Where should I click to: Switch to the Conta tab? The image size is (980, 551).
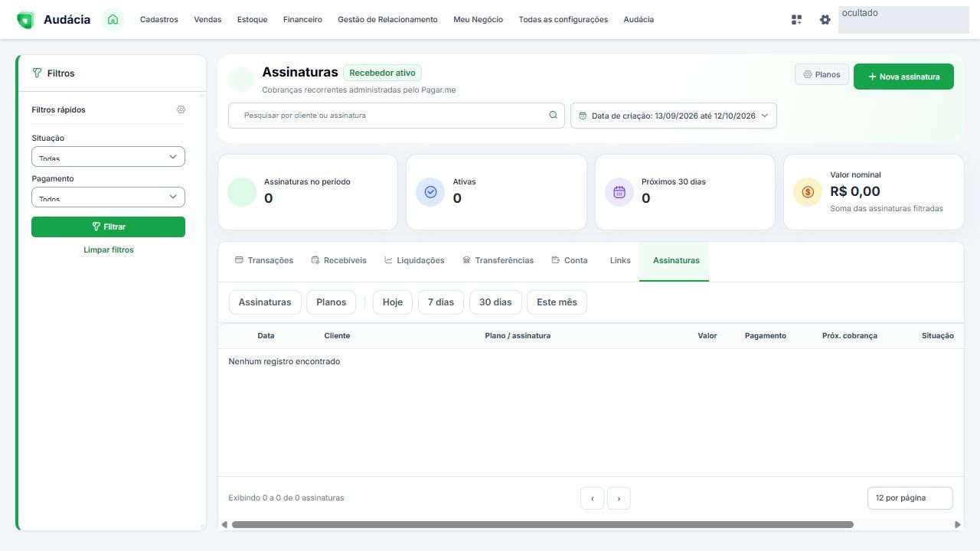pos(570,261)
